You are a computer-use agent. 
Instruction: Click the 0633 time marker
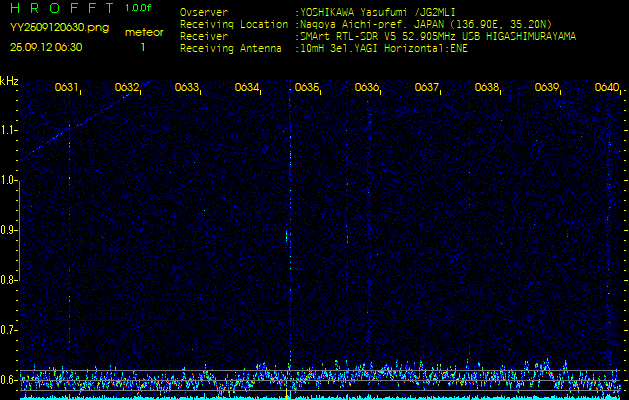click(x=186, y=88)
